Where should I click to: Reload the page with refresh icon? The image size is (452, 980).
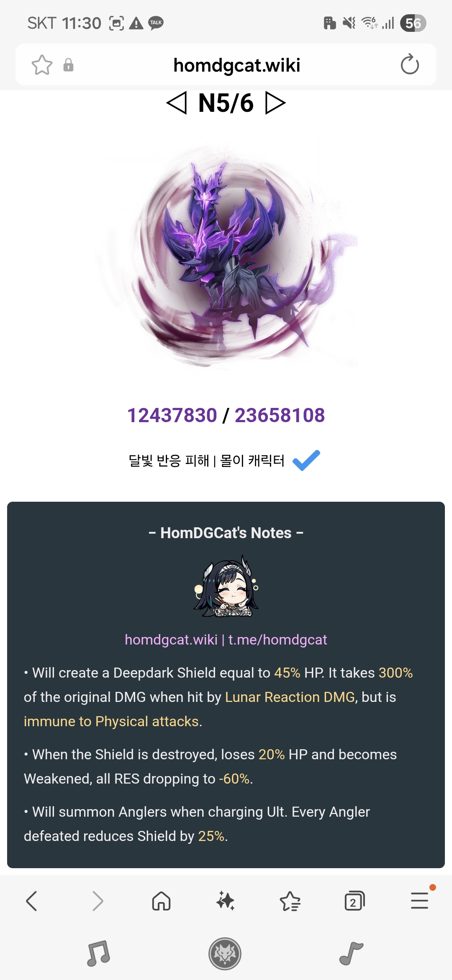pos(410,64)
